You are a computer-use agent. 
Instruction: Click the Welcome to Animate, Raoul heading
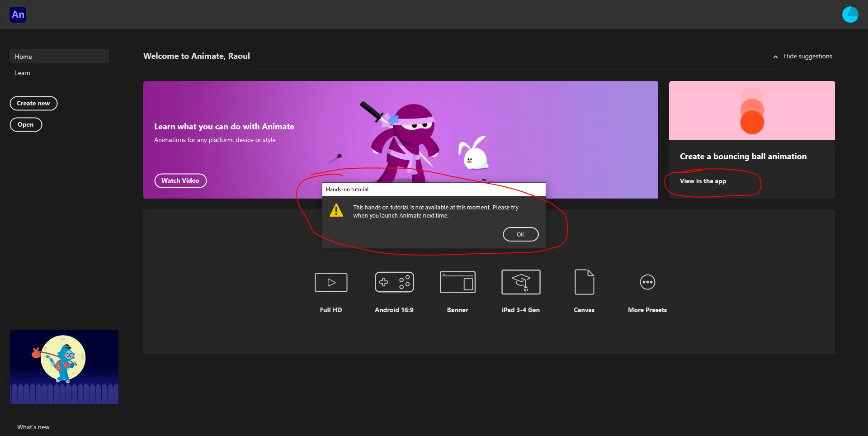pos(197,56)
